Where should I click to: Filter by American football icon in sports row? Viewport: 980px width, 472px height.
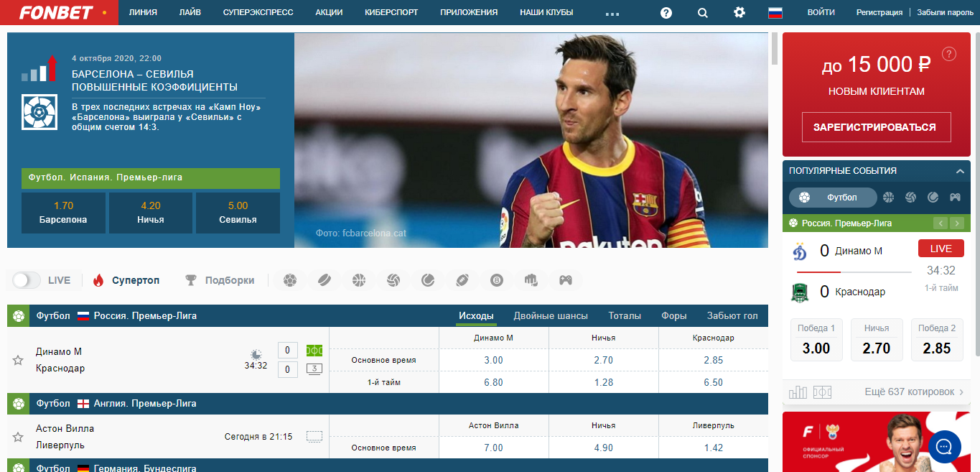(462, 280)
